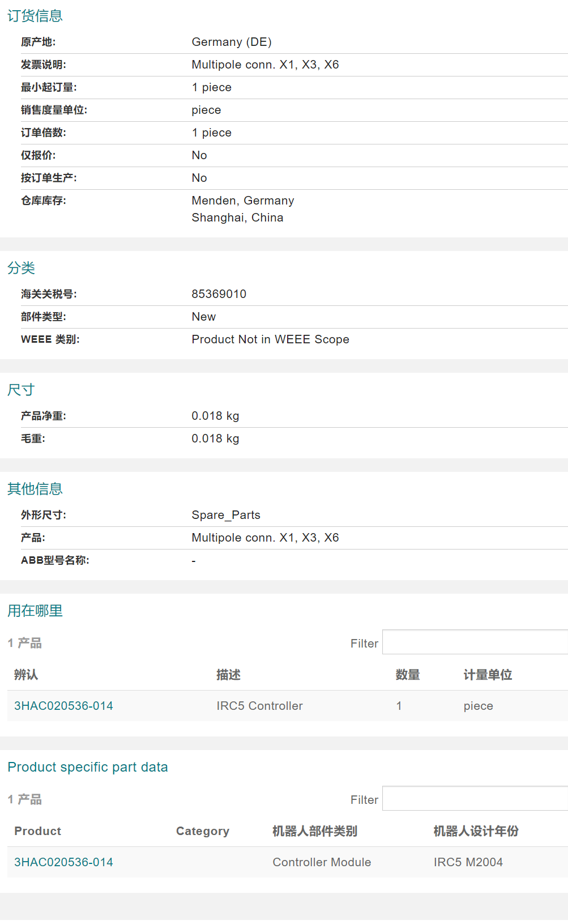Sort by the 描述 column header
This screenshot has height=924, width=568.
(228, 675)
